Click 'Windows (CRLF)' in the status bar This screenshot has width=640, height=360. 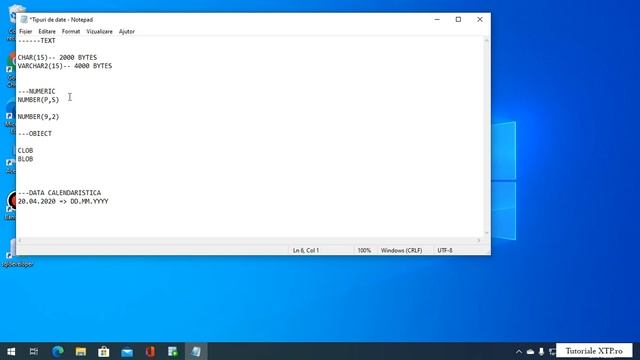401,250
